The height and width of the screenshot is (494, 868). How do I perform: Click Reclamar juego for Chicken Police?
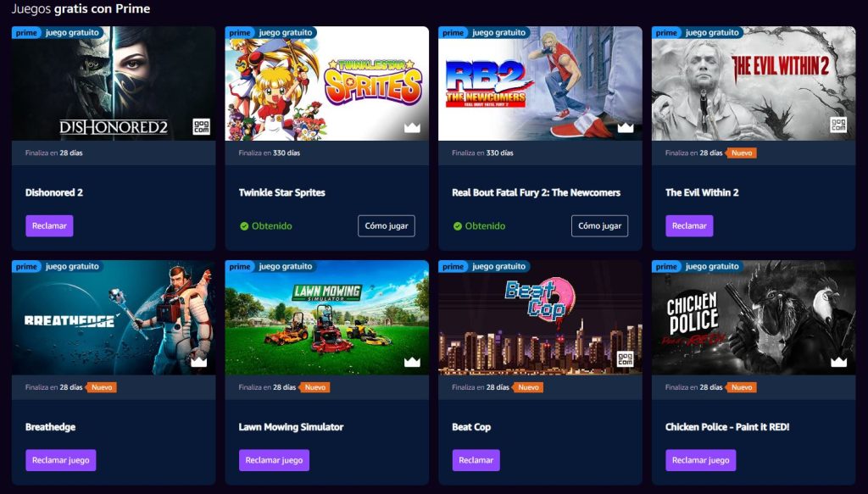tap(701, 460)
